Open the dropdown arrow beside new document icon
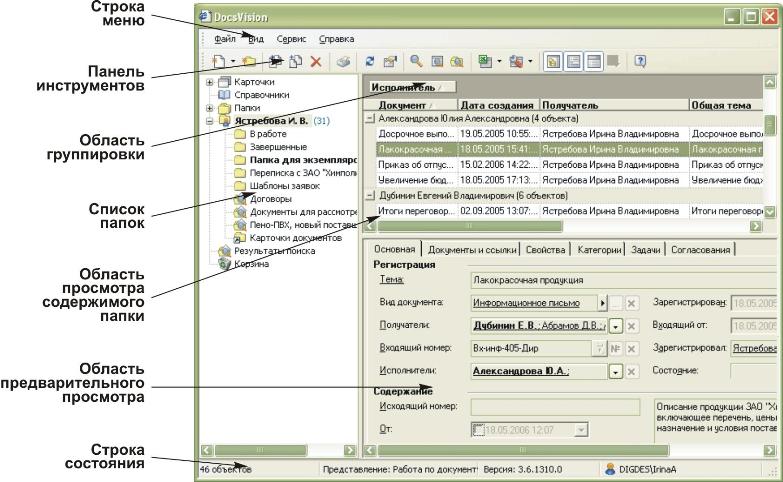Viewport: 783px width, 482px height. [x=232, y=61]
